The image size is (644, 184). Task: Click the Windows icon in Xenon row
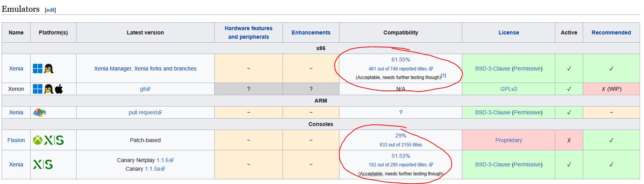click(x=38, y=89)
